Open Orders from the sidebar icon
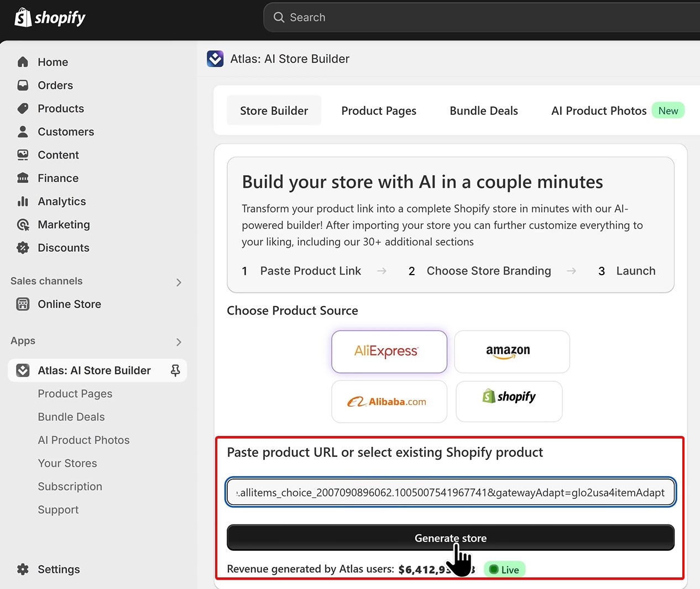The height and width of the screenshot is (589, 700). tap(23, 85)
